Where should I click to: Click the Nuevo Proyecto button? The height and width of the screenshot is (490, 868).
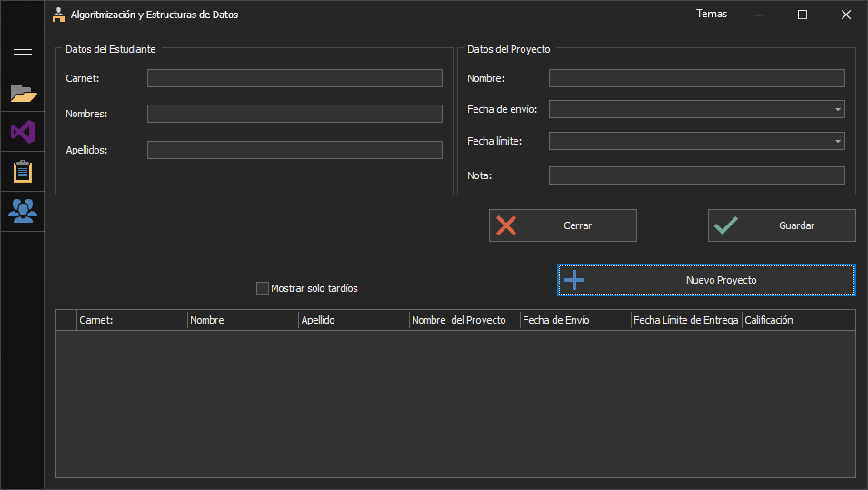coord(706,280)
